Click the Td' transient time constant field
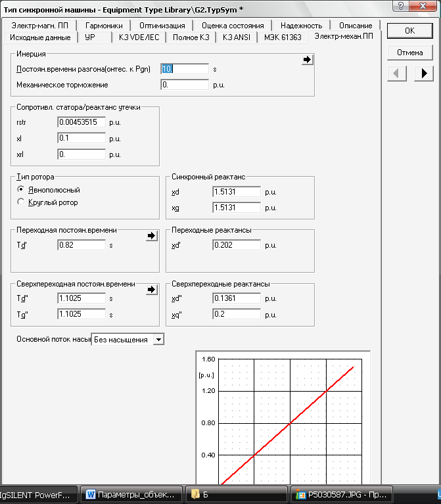The image size is (441, 504). pyautogui.click(x=81, y=245)
